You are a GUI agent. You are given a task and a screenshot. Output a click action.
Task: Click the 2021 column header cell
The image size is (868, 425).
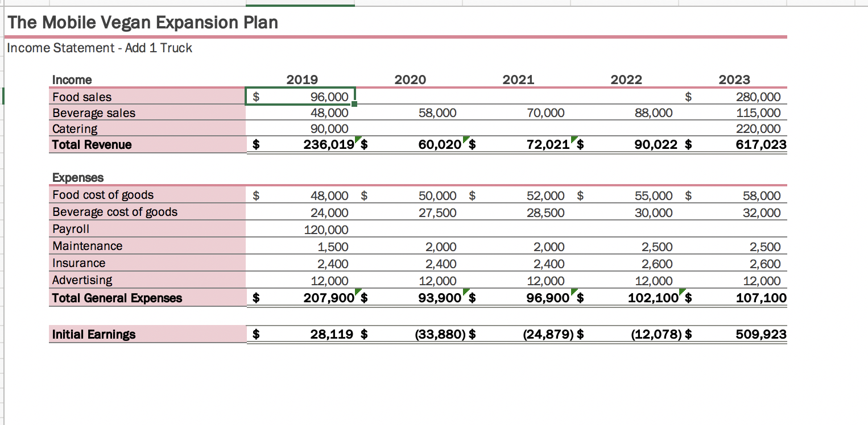point(518,80)
